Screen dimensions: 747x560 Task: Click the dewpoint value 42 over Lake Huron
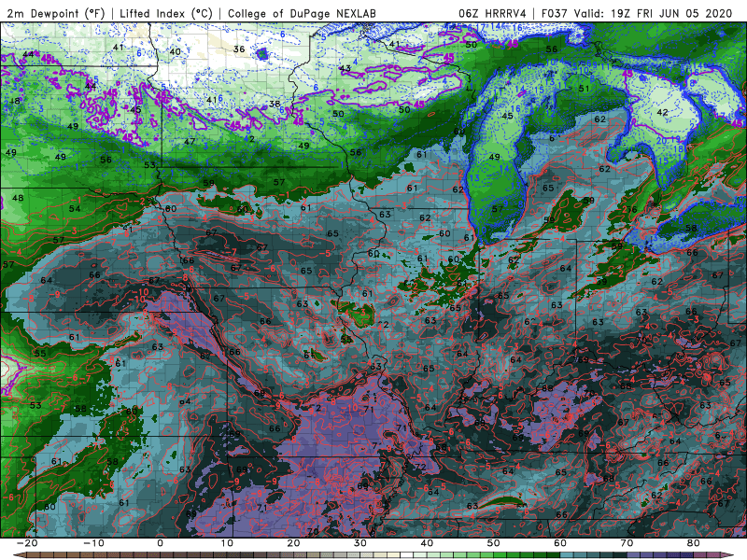[x=662, y=112]
